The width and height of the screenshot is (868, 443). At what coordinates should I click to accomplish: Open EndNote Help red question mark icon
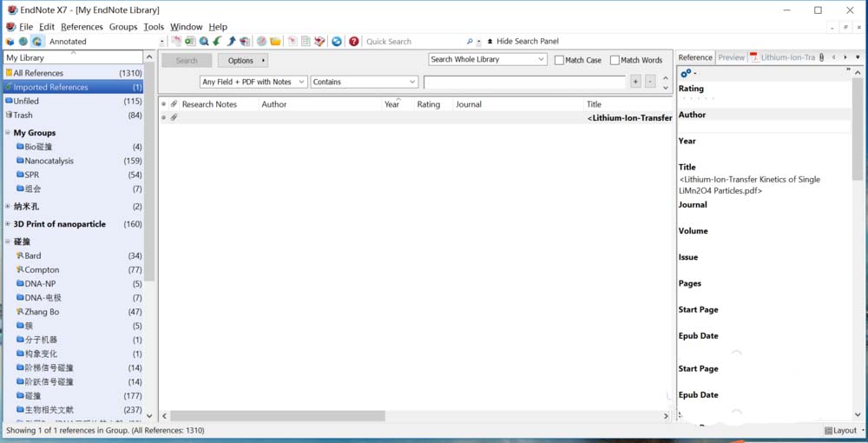pos(354,42)
